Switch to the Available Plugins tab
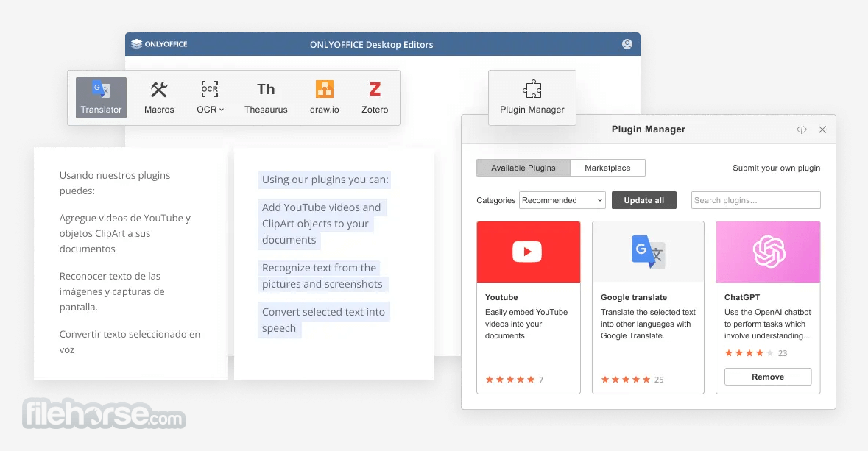Screen dimensions: 868x451 (523, 168)
